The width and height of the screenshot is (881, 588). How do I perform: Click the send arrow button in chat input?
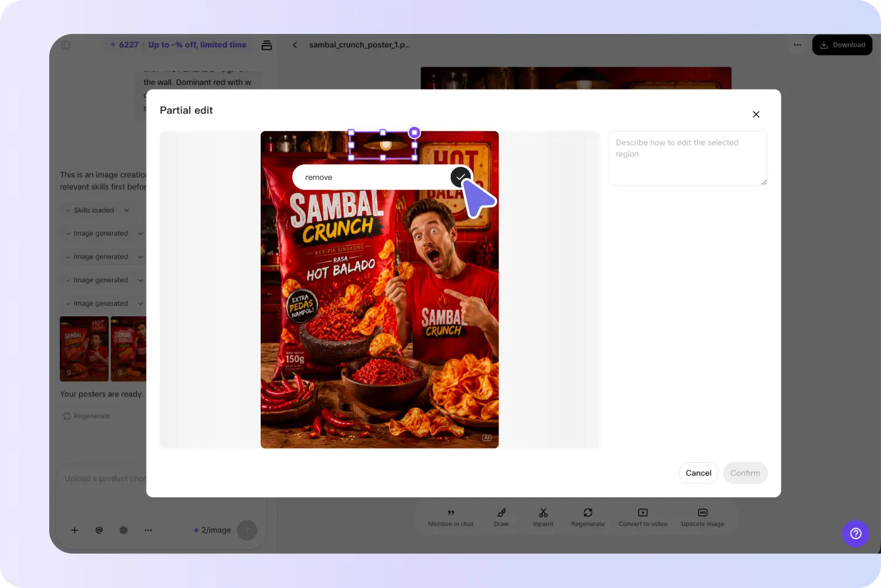(247, 530)
